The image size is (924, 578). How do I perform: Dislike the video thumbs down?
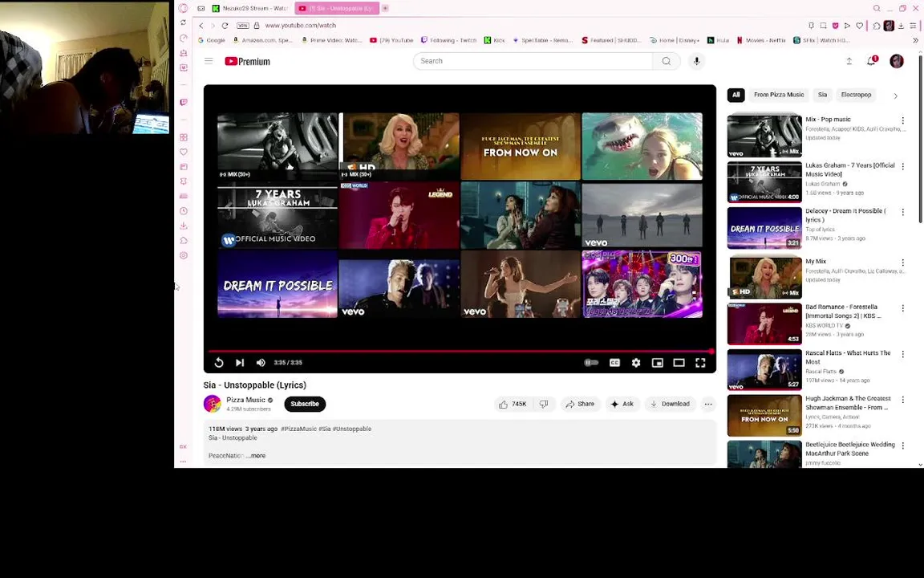pyautogui.click(x=544, y=404)
